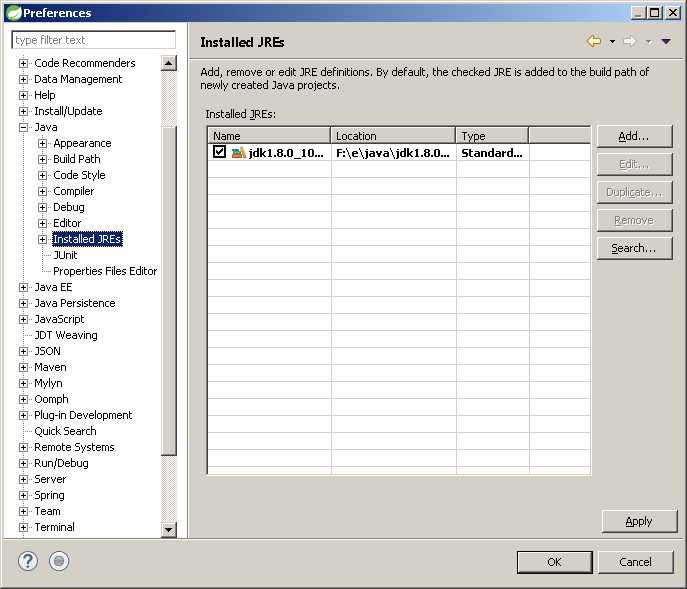
Task: Toggle the jdk1.8.0 JRE checkbox
Action: click(x=220, y=152)
